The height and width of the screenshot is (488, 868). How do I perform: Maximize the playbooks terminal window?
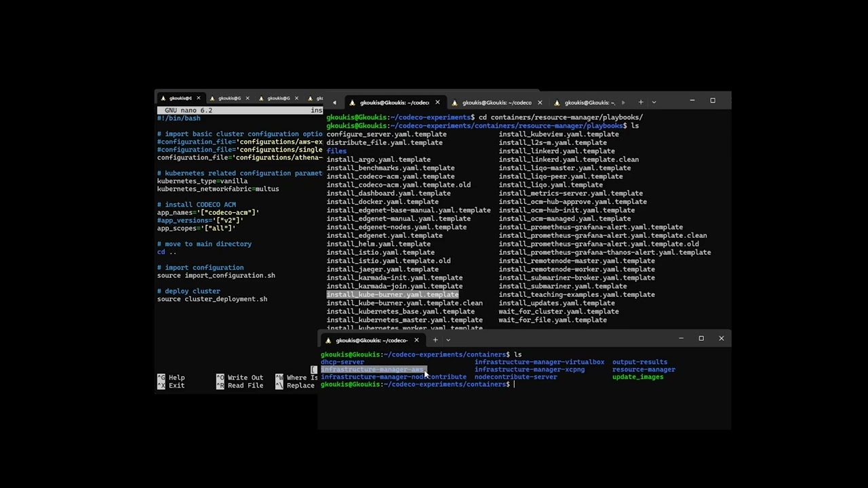click(713, 100)
